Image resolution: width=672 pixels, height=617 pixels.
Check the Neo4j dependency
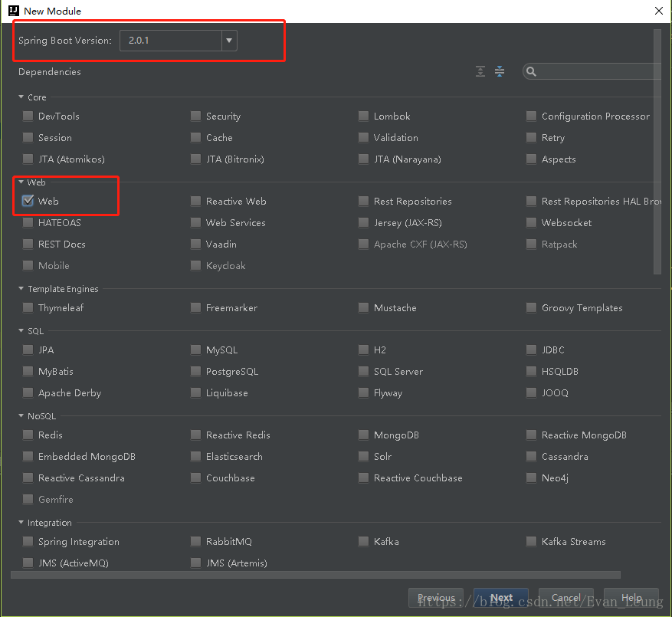[x=532, y=478]
